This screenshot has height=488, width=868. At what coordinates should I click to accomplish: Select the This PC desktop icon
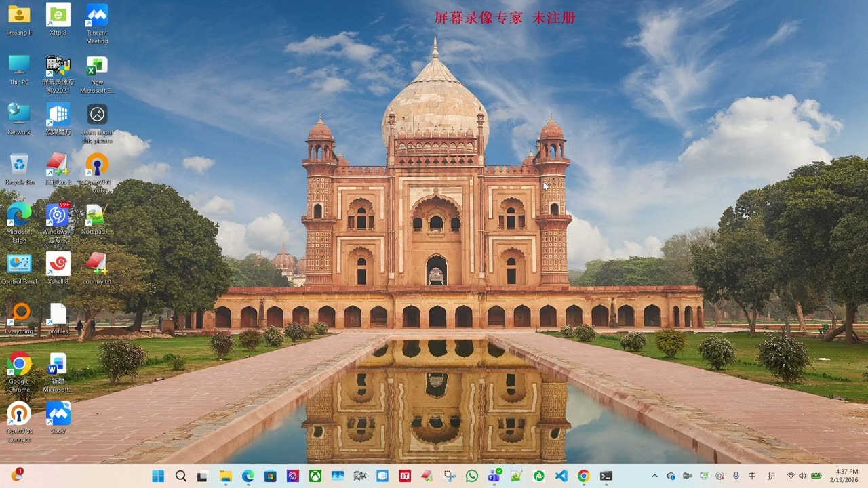[19, 69]
